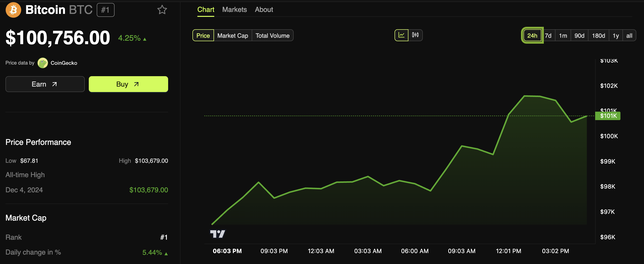Show all-time price range
The width and height of the screenshot is (644, 264).
tap(629, 35)
